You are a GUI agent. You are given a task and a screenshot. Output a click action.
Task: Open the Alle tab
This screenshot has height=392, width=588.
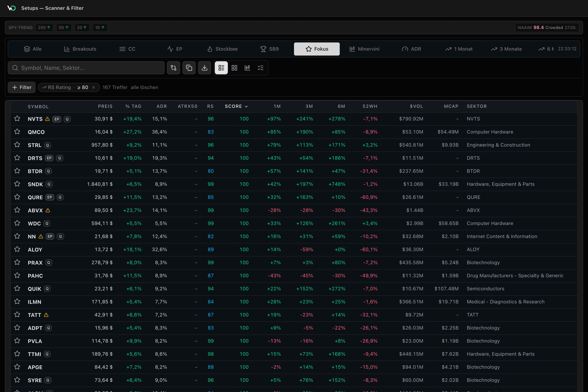click(32, 49)
